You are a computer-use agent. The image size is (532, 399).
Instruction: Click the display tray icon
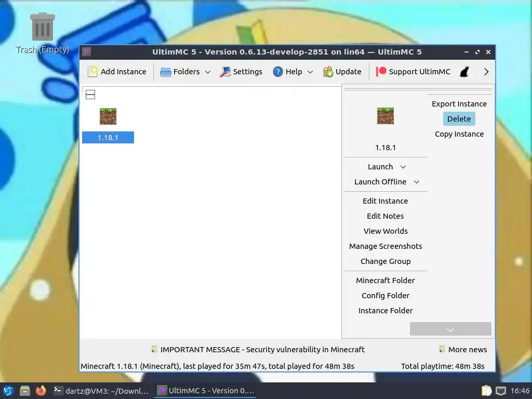coord(501,391)
